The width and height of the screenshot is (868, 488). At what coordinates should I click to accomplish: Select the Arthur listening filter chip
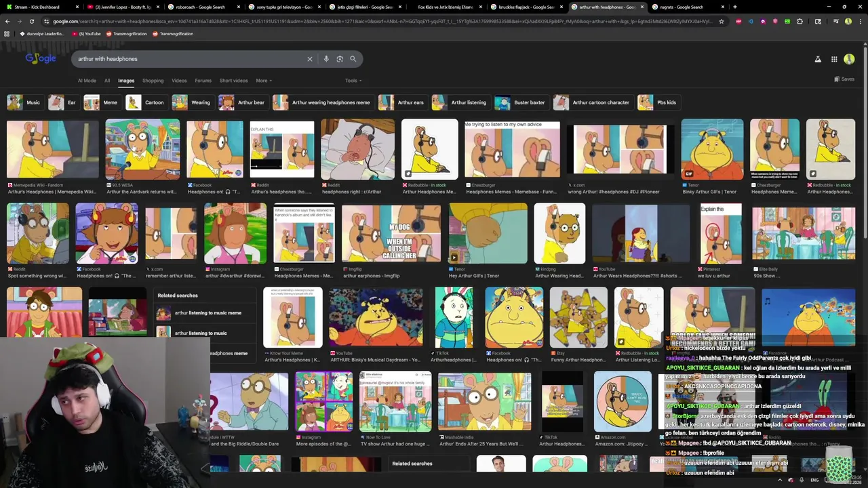pos(460,102)
